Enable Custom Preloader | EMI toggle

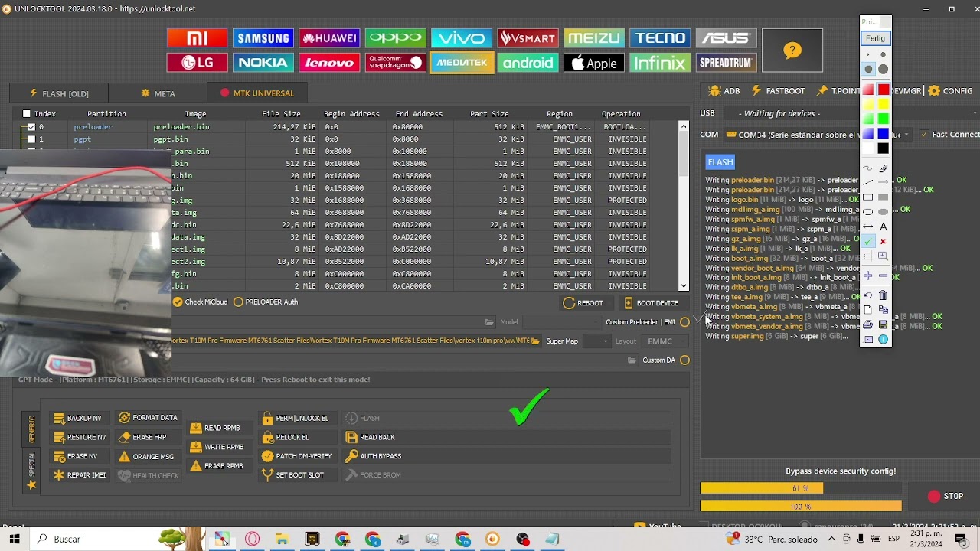pyautogui.click(x=684, y=322)
